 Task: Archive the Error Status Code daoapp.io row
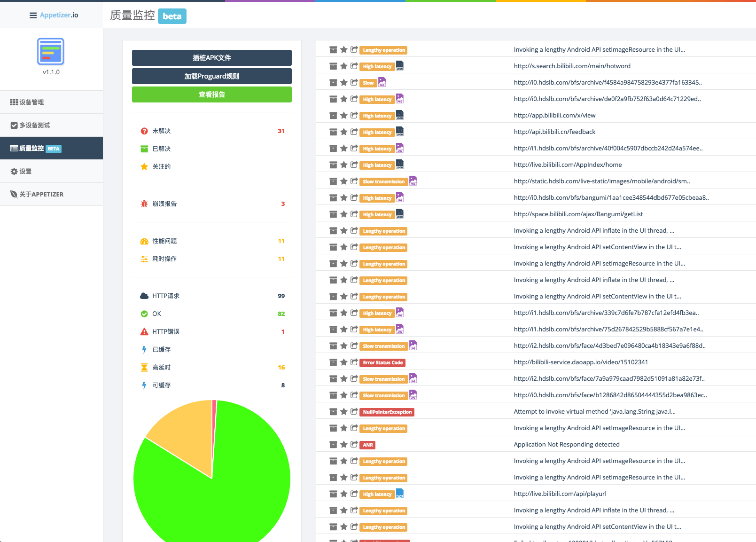point(333,362)
